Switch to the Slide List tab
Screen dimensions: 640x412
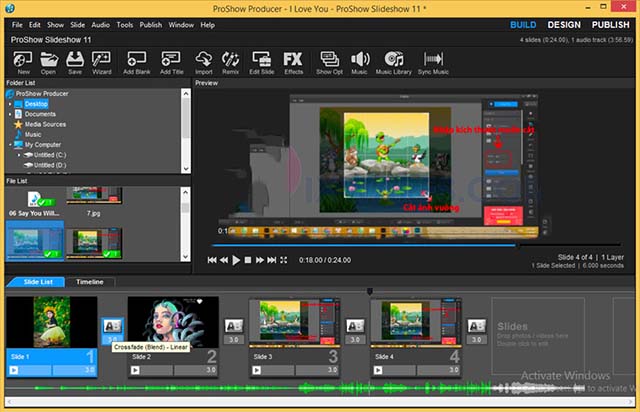click(x=38, y=282)
